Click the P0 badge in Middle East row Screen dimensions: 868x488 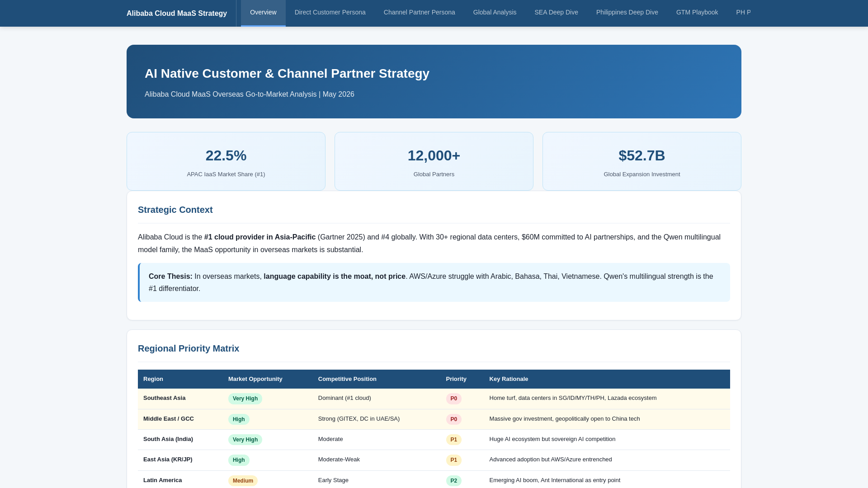click(x=454, y=419)
